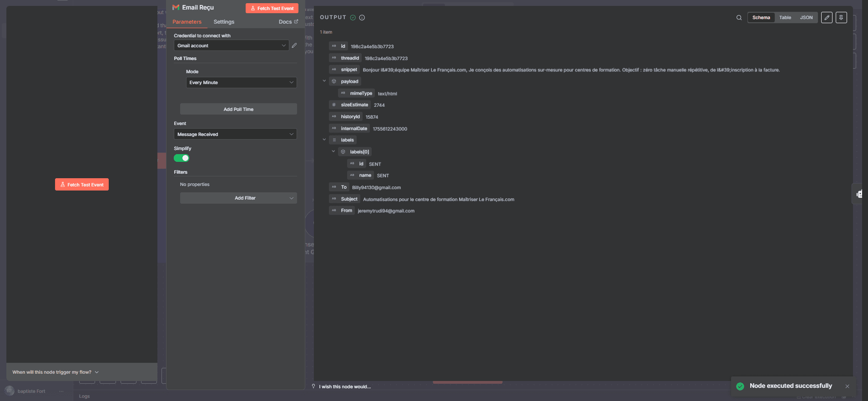
Task: Select the To field pill
Action: coord(339,187)
